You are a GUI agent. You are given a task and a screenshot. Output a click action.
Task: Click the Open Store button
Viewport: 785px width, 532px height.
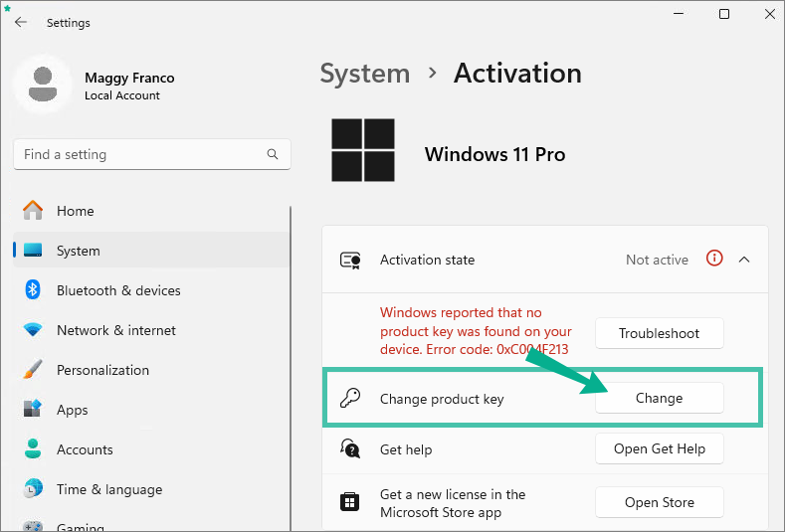point(659,502)
